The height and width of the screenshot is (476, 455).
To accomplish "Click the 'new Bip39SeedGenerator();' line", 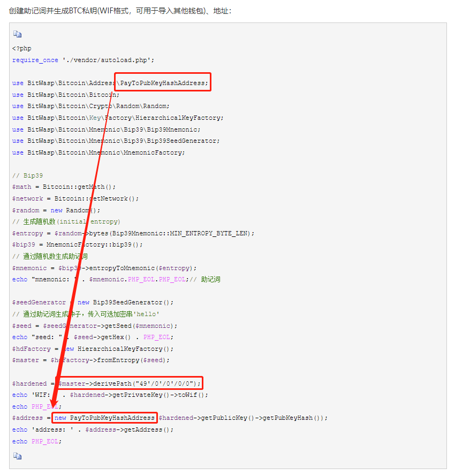I will coord(93,303).
